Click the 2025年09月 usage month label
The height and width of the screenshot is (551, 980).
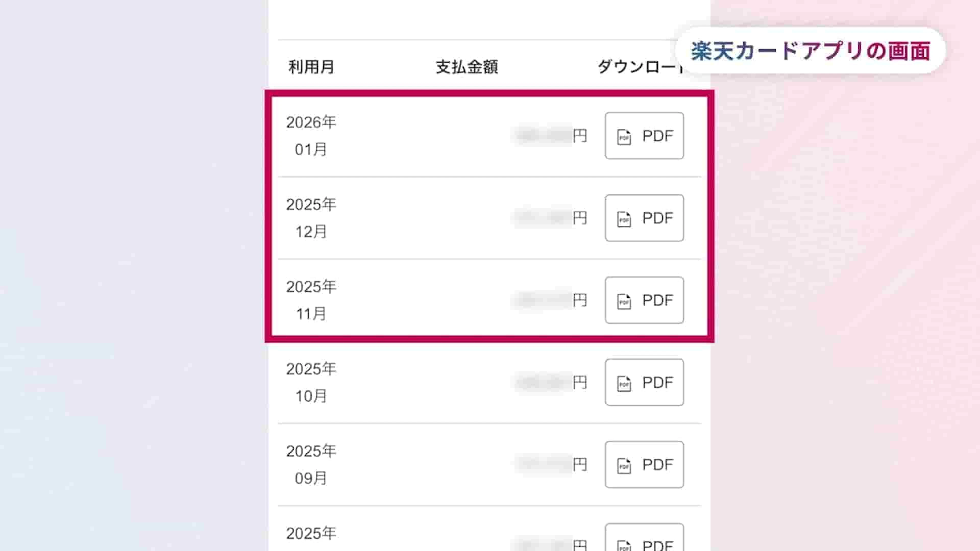pyautogui.click(x=311, y=464)
